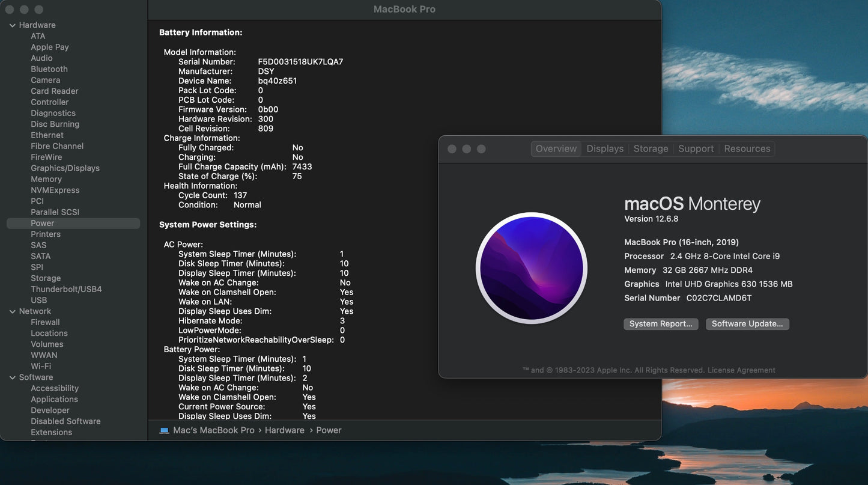Select Controller in the sidebar
The image size is (868, 485).
point(50,102)
